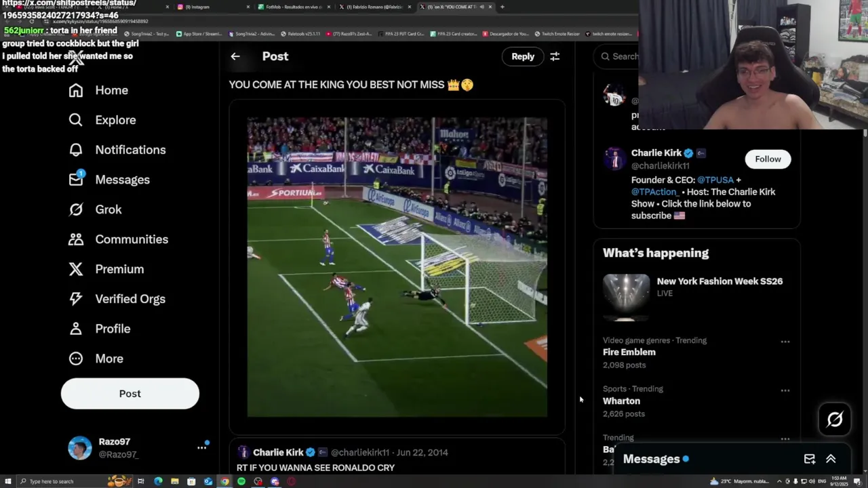Open a new browser tab
Screen dimensions: 868x488
point(502,7)
